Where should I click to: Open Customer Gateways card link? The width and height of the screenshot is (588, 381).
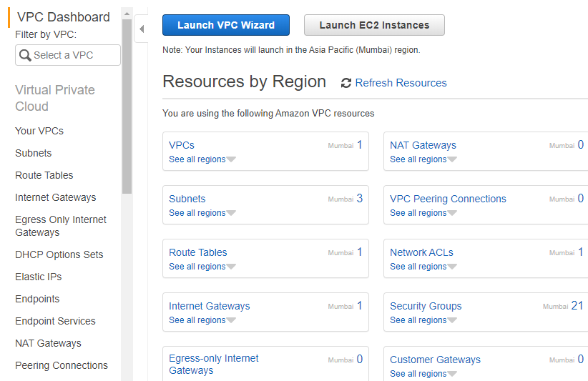[435, 360]
